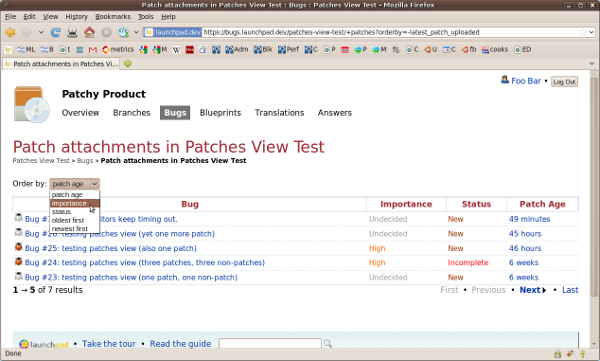600x361 pixels.
Task: Open Bug #25 testing patches view link
Action: (111, 248)
